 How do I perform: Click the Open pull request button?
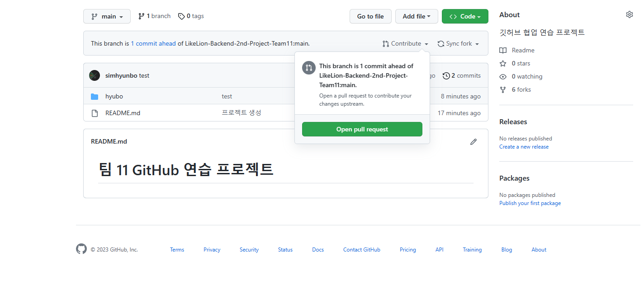pyautogui.click(x=362, y=129)
